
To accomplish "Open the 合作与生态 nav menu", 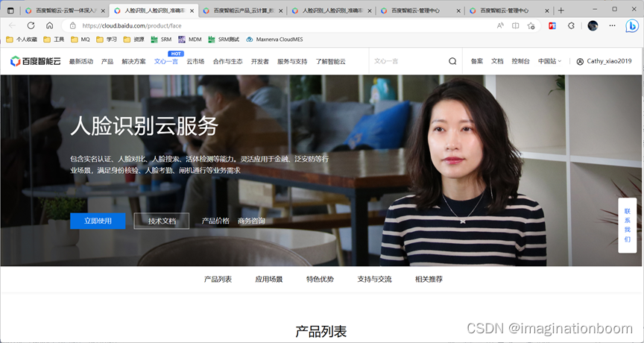I will (227, 61).
